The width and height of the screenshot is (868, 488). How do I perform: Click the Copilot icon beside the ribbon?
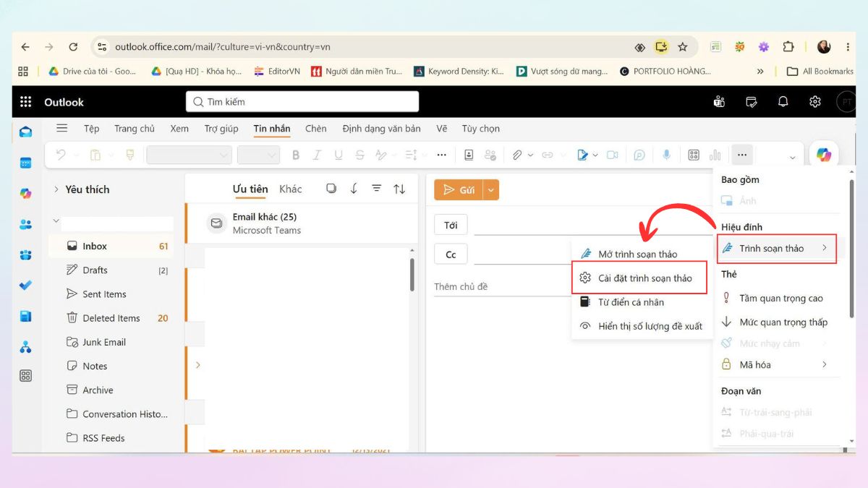tap(824, 155)
